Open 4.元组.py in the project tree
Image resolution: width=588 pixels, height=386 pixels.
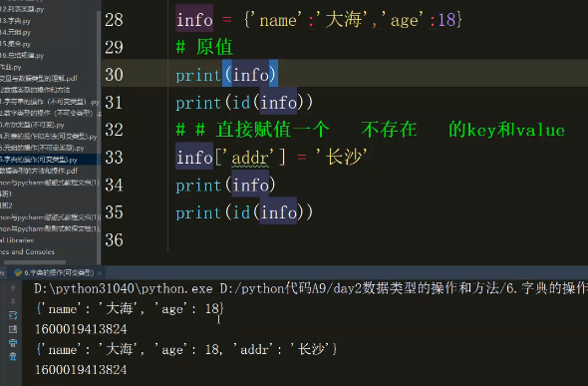coord(16,33)
